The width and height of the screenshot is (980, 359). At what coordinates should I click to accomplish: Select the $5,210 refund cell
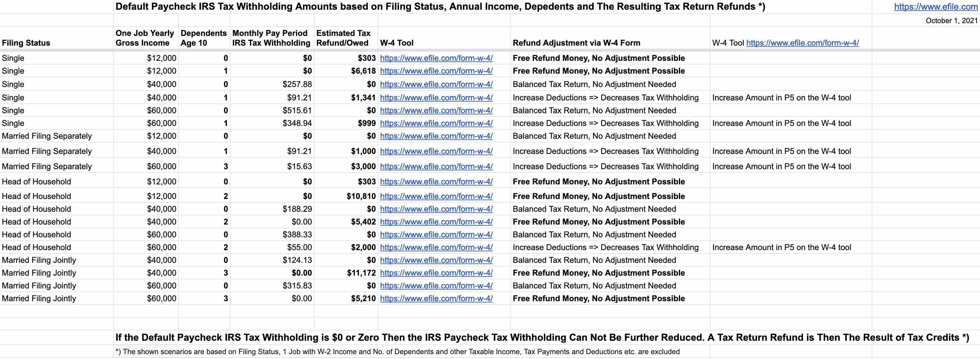point(346,298)
